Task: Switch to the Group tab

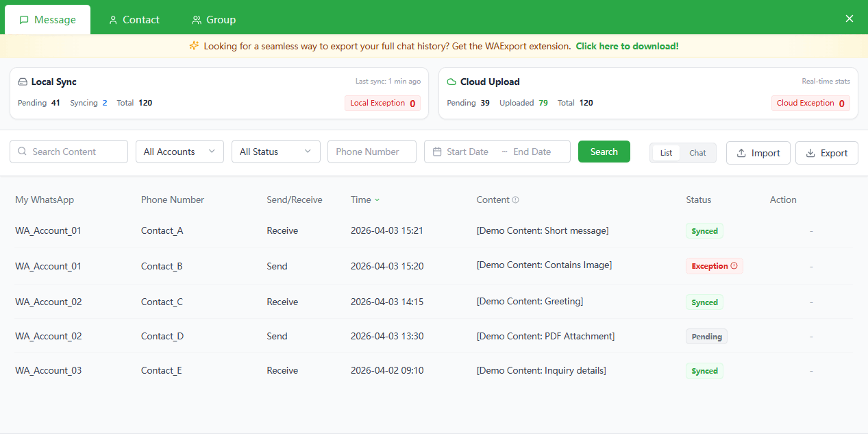Action: coord(214,20)
